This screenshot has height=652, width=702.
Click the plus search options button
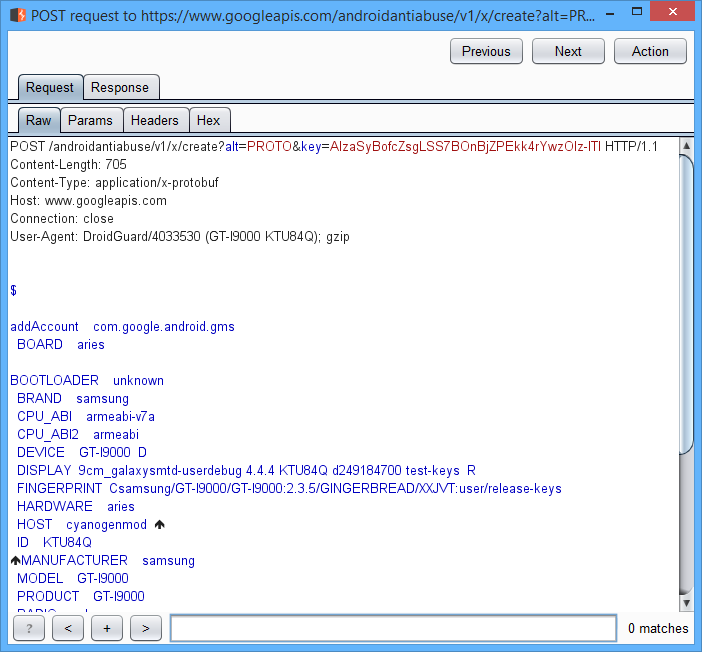click(x=107, y=628)
